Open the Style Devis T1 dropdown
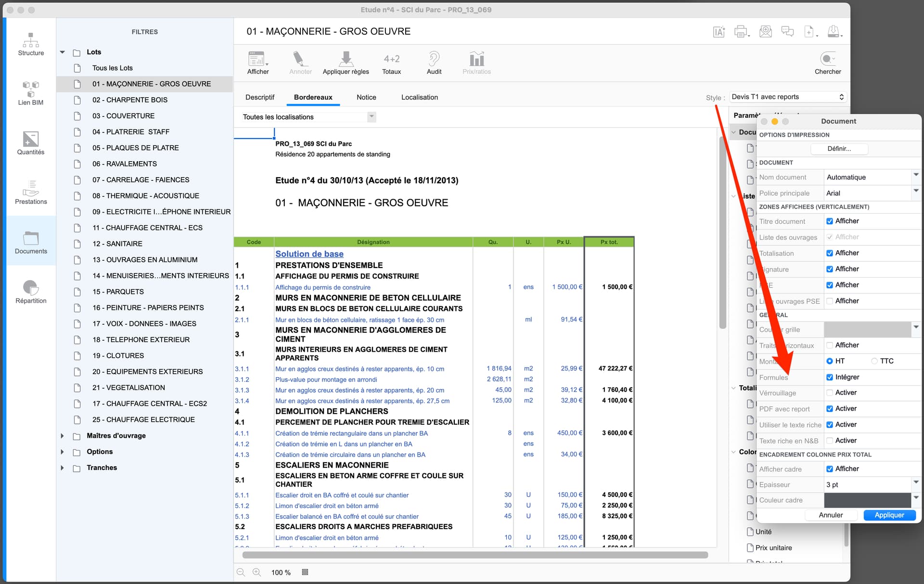 point(787,97)
